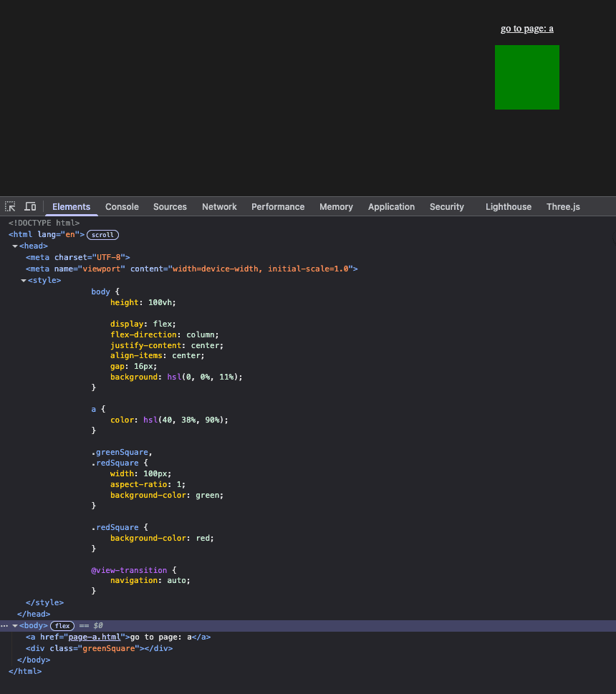This screenshot has height=694, width=616.
Task: Select the meta charset UTF-8 node
Action: 77,257
